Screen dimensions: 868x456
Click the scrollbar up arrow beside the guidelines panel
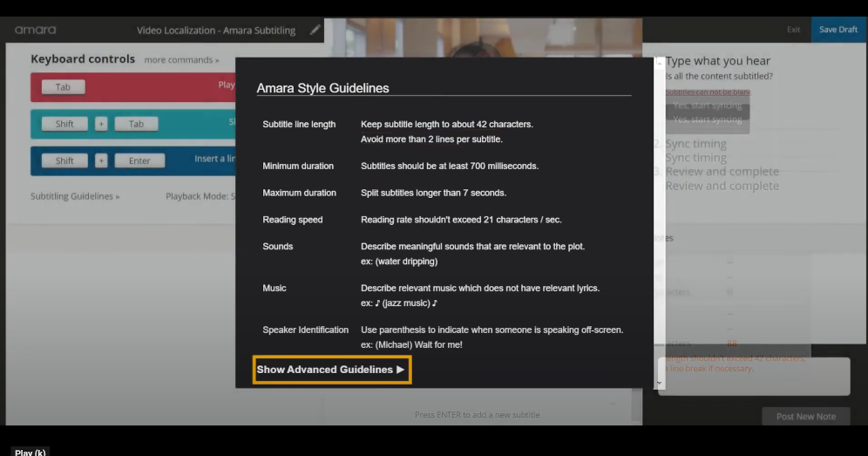click(x=660, y=62)
